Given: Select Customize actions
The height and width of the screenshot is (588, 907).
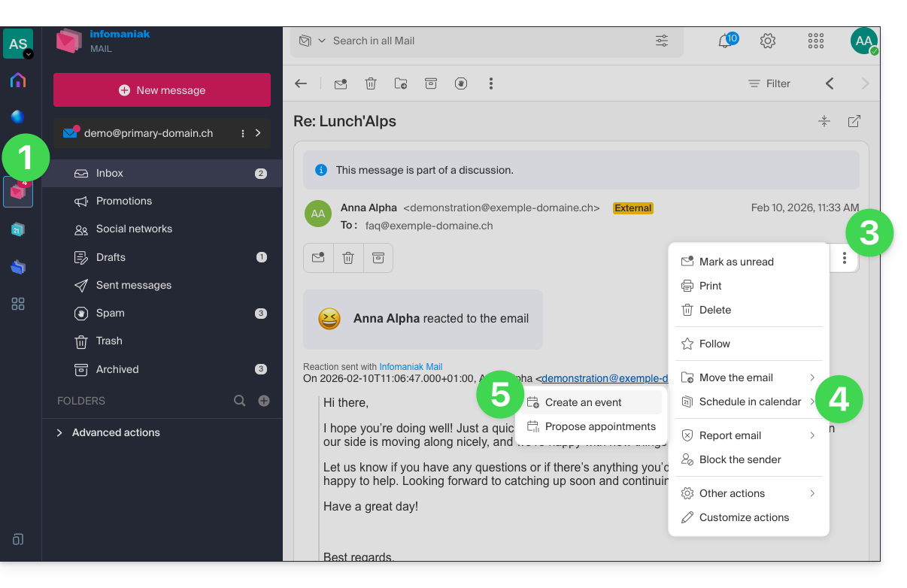Looking at the screenshot, I should tap(748, 517).
